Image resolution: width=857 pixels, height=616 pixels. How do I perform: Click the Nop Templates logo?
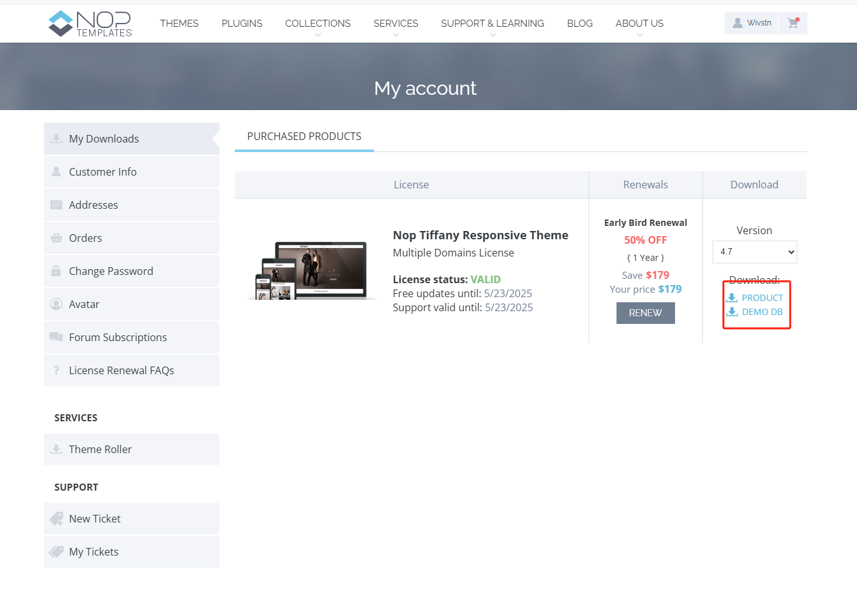pos(90,24)
